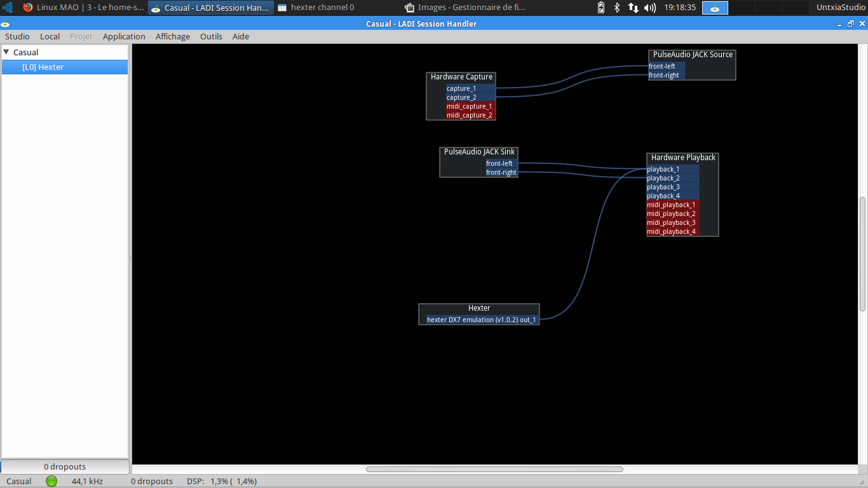This screenshot has height=488, width=868.
Task: Open the Studio menu
Action: pyautogui.click(x=17, y=36)
